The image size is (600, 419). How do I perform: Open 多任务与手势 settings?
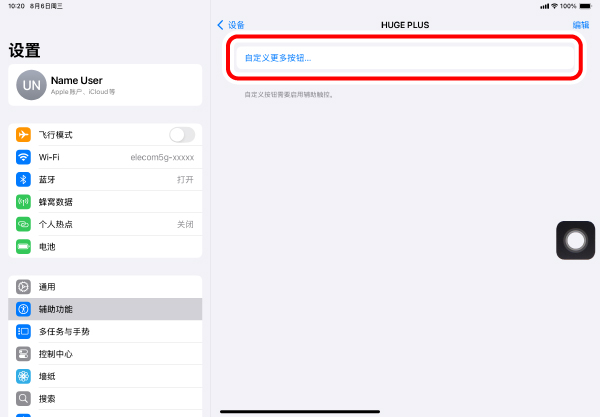[x=105, y=331]
